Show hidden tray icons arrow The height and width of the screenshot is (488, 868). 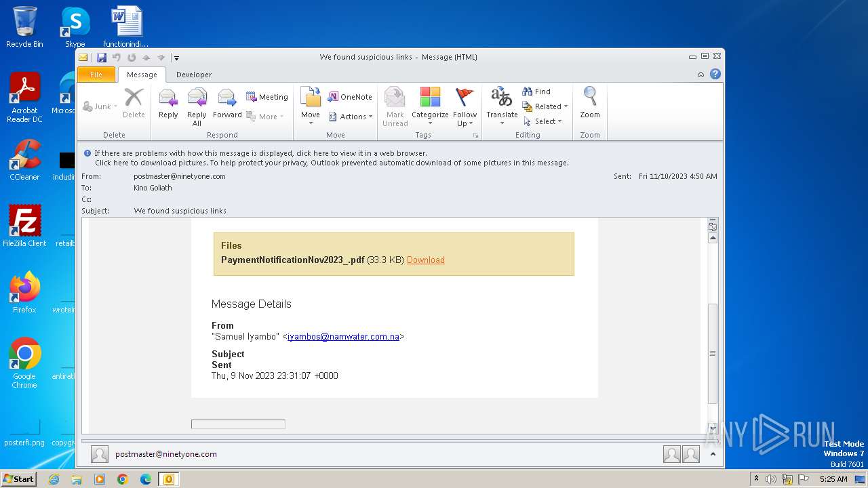756,479
